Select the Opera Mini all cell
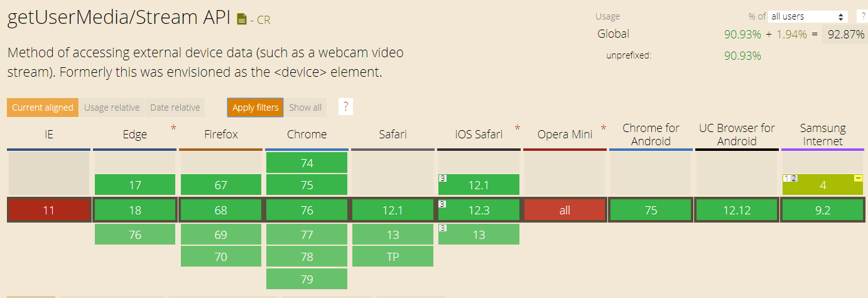 click(565, 210)
